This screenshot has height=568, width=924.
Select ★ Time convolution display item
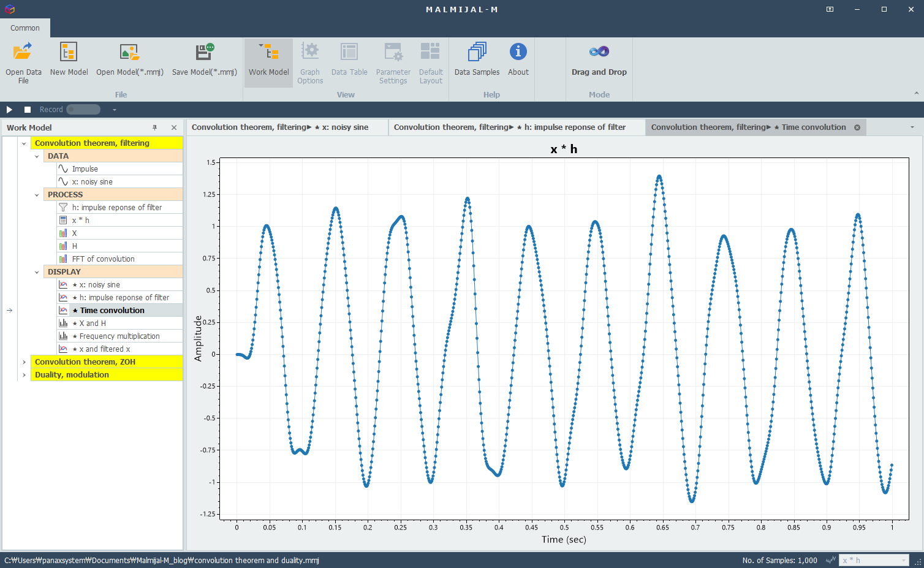pos(119,311)
